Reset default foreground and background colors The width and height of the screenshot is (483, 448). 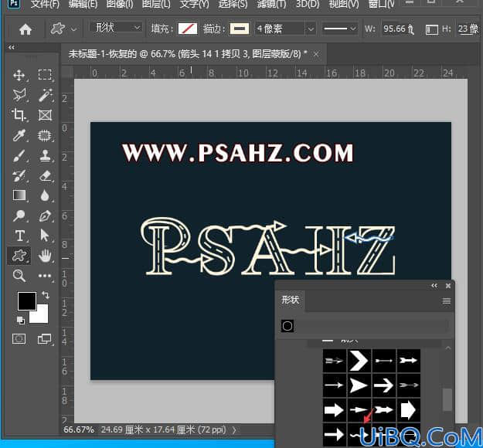[21, 321]
